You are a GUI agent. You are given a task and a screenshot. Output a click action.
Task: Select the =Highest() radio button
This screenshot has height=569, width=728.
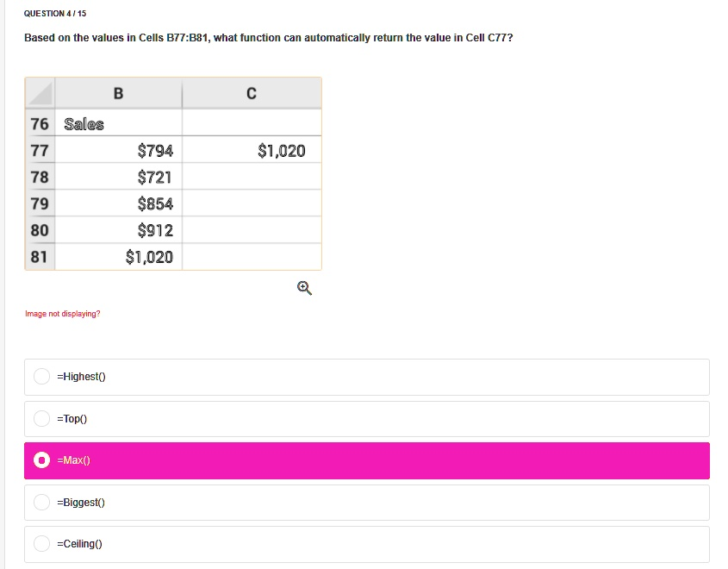(x=42, y=377)
